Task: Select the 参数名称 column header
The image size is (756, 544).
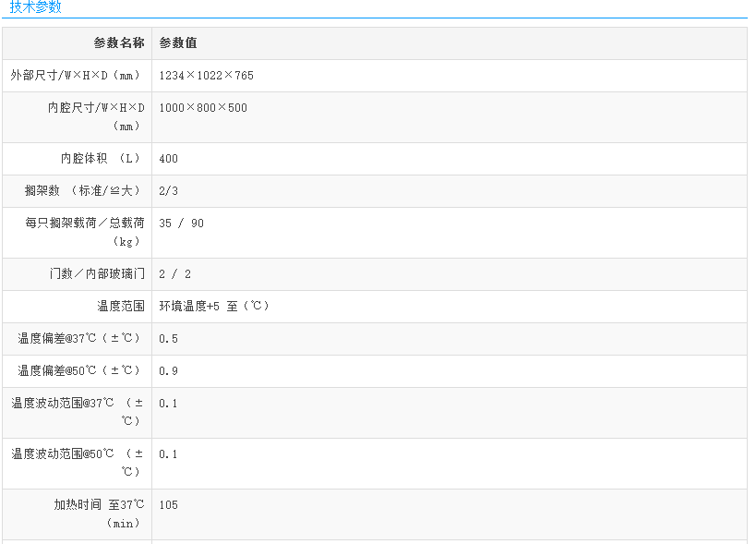Action: click(x=118, y=43)
